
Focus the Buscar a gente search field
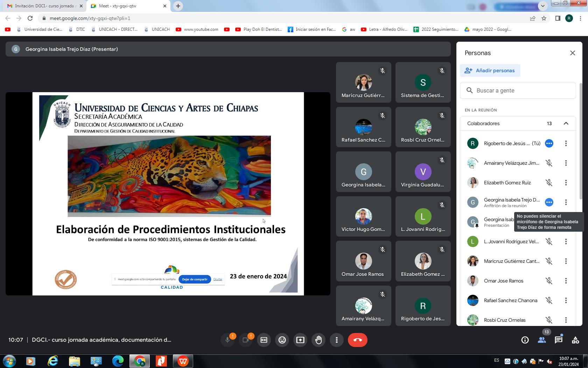(x=518, y=90)
